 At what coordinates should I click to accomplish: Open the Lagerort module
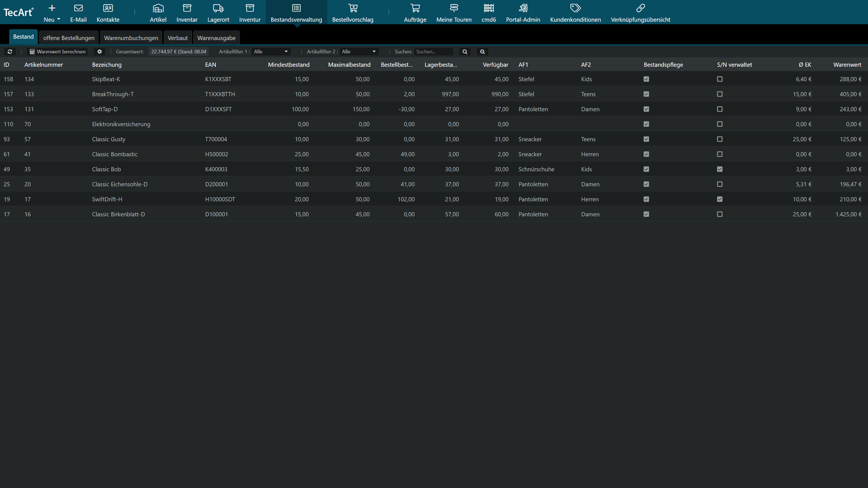pos(218,12)
